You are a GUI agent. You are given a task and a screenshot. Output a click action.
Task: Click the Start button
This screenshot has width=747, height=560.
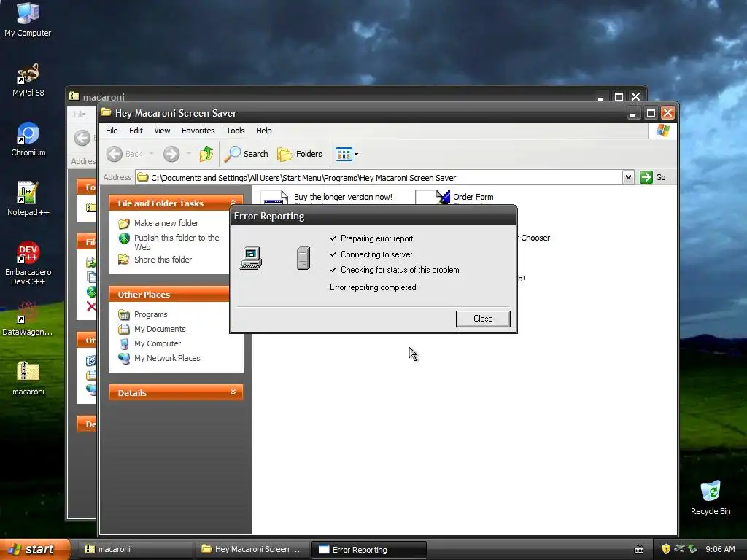click(34, 549)
